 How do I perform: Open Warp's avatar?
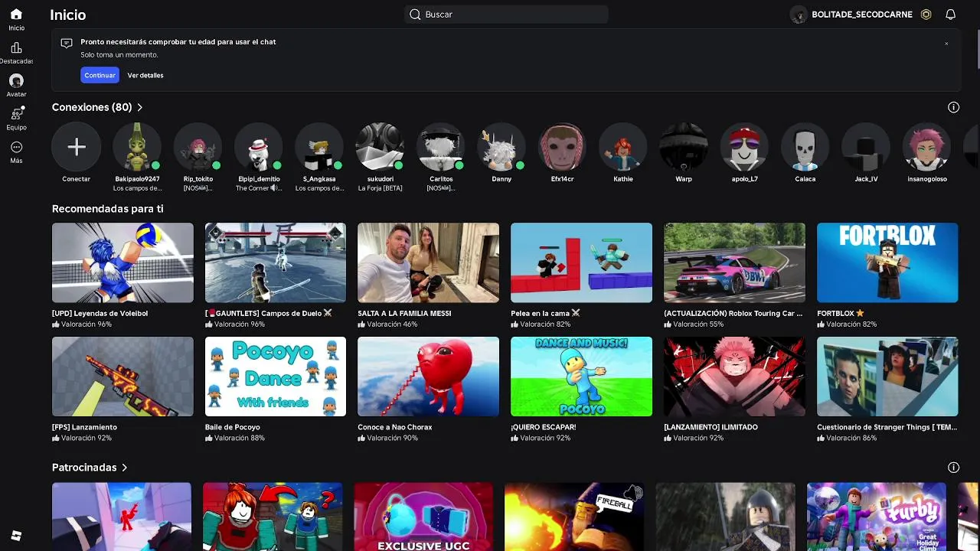point(684,147)
